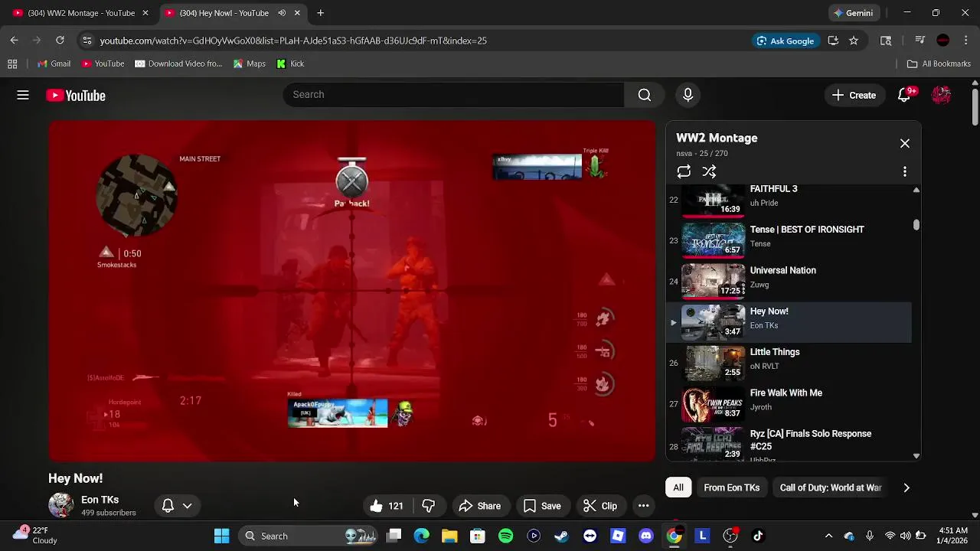Screen dimensions: 980x551
Task: Click the magnifier search button beside the search box
Action: click(x=645, y=95)
